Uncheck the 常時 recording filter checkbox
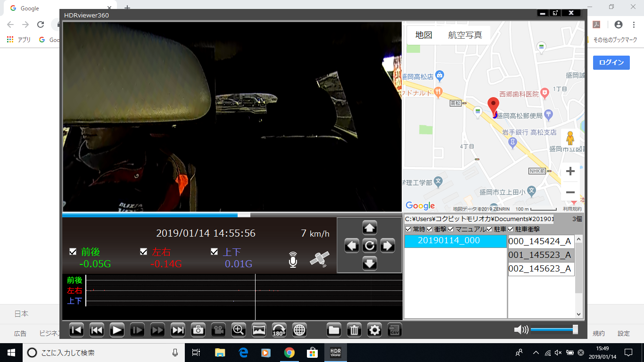644x362 pixels. (408, 229)
